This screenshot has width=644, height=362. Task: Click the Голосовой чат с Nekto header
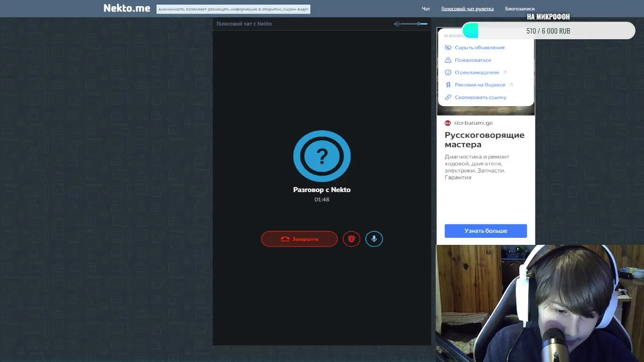coord(244,24)
